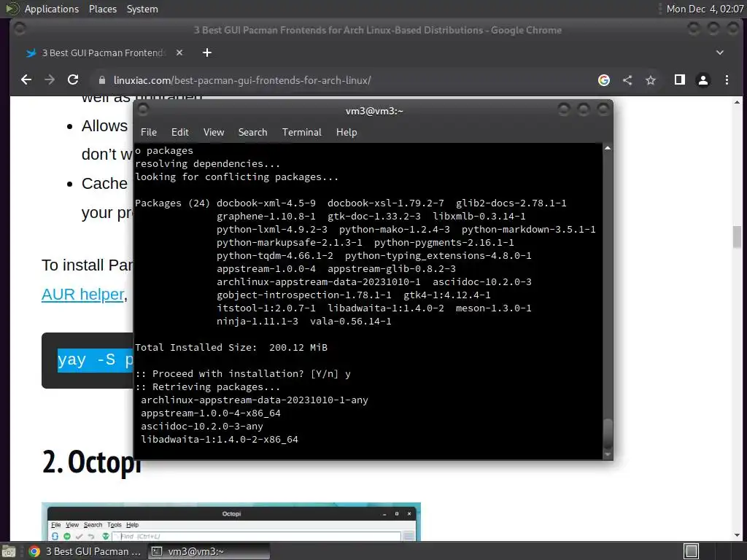747x560 pixels.
Task: Open the System menu
Action: tap(142, 9)
